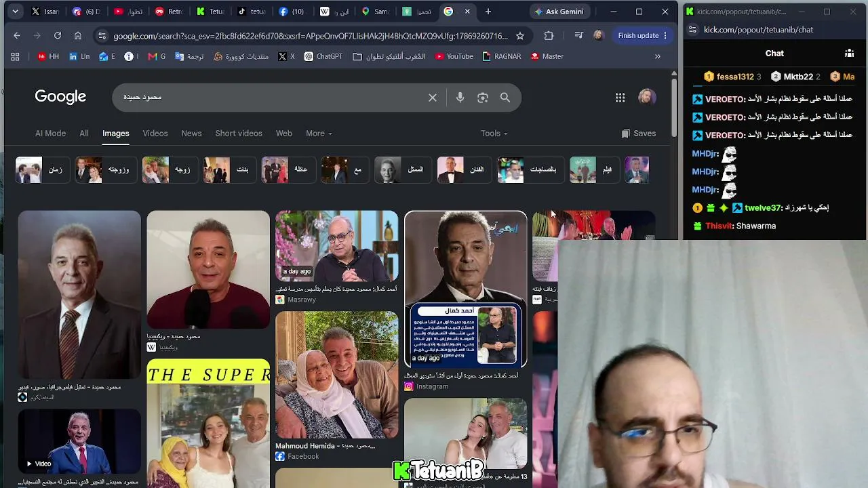Open the ترجمة translate bookmark
This screenshot has width=868, height=488.
(x=189, y=57)
